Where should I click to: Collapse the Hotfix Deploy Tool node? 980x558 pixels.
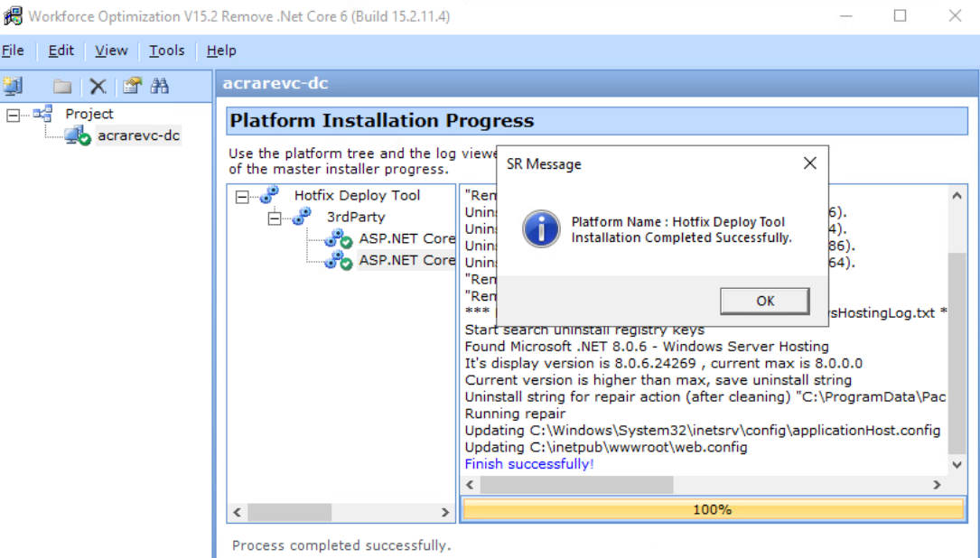pyautogui.click(x=242, y=196)
